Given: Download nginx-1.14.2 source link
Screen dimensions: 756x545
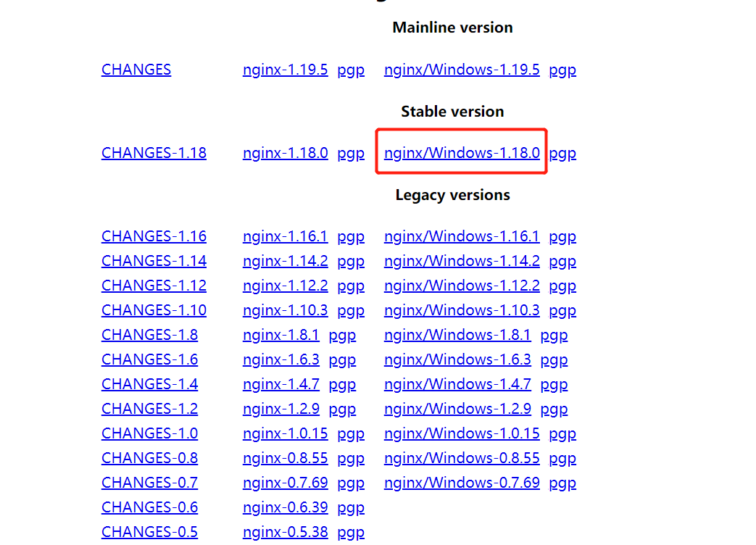Looking at the screenshot, I should point(286,261).
